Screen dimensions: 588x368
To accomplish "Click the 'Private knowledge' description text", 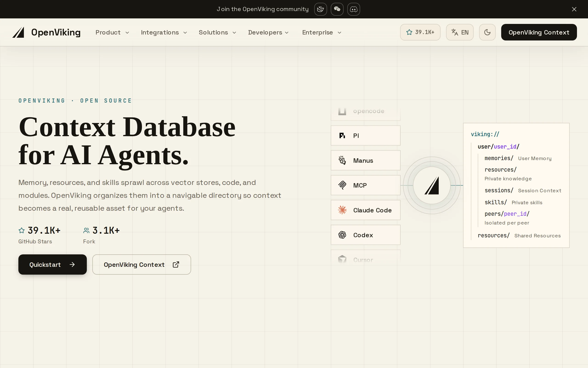I will [508, 179].
